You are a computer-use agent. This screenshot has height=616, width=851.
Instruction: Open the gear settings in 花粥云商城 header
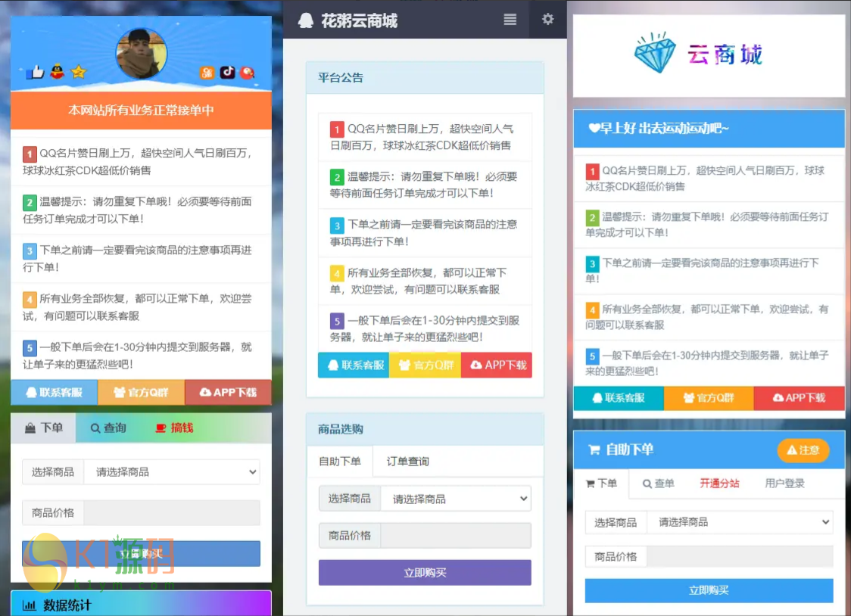point(548,19)
